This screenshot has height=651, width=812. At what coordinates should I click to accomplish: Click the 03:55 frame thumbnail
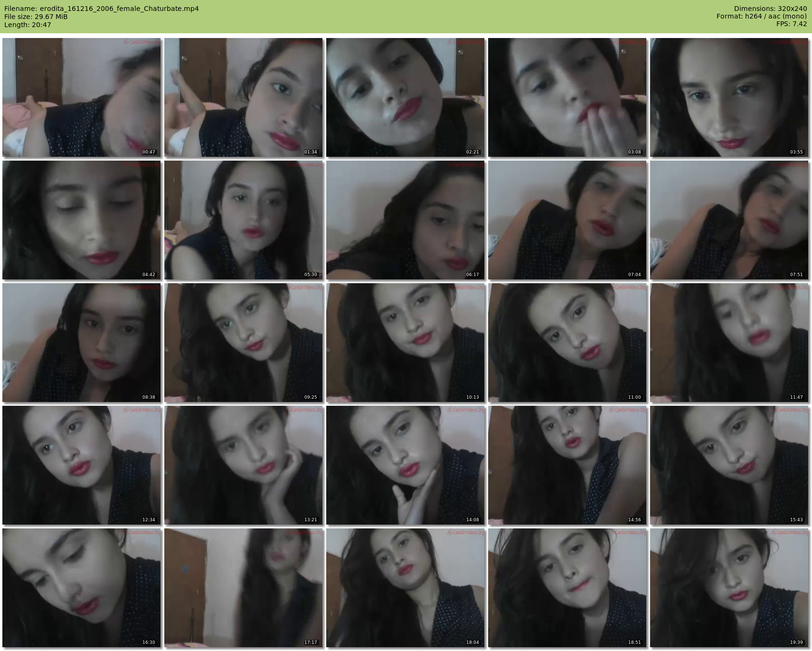pos(729,97)
